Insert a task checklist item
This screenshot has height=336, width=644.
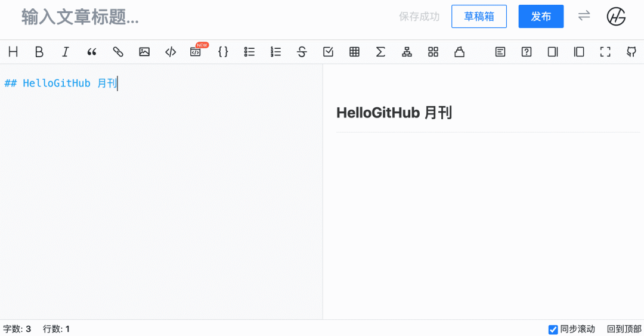tap(328, 52)
